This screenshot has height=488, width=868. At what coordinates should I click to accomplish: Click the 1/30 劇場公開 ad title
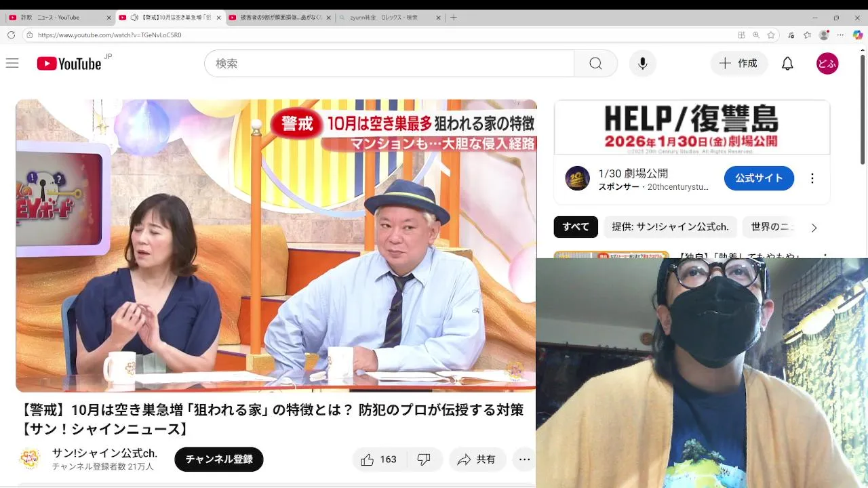point(633,174)
